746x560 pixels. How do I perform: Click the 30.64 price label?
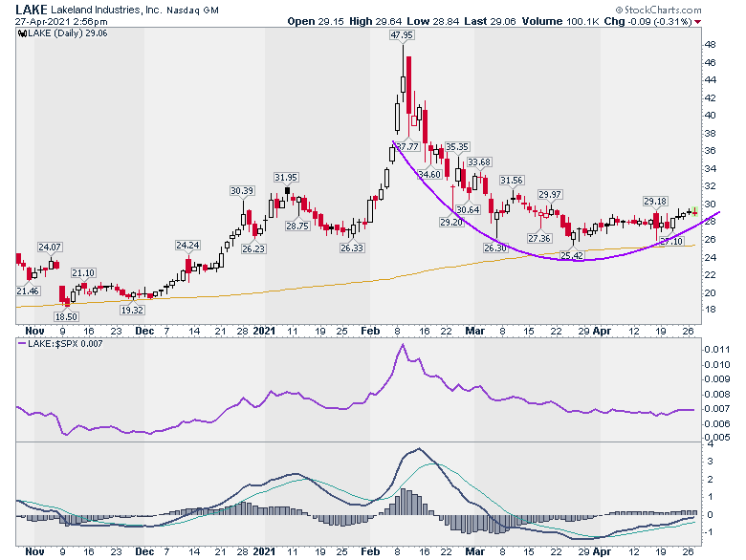(x=468, y=209)
